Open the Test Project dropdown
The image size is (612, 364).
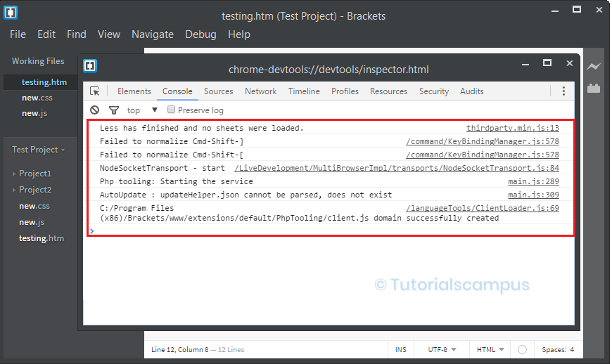tap(38, 150)
